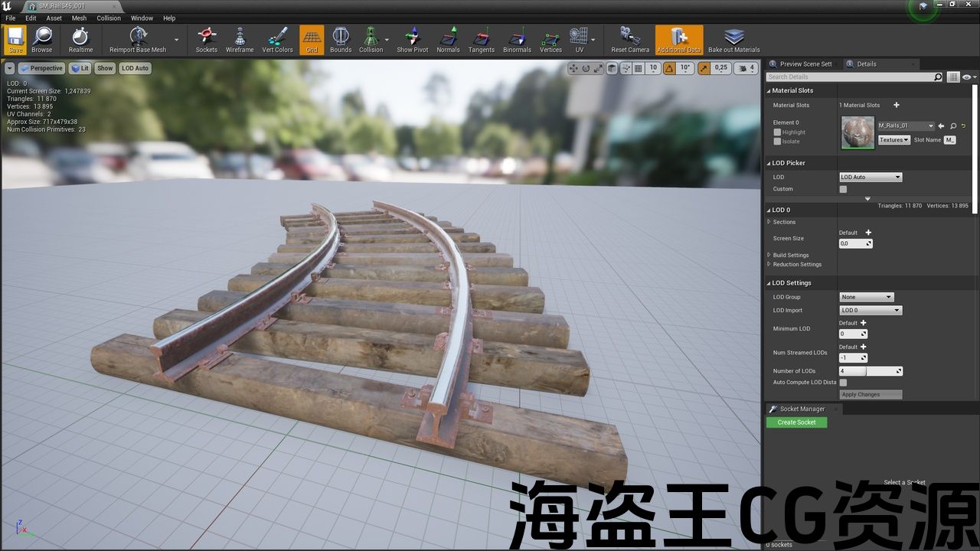Click the Create Socket button
This screenshot has height=551, width=980.
coord(796,422)
